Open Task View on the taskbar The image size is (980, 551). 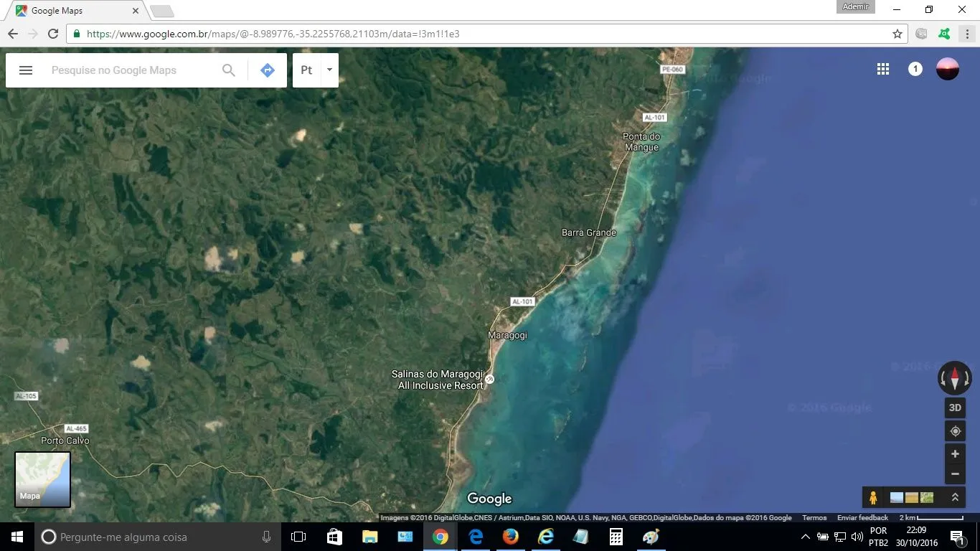[298, 537]
